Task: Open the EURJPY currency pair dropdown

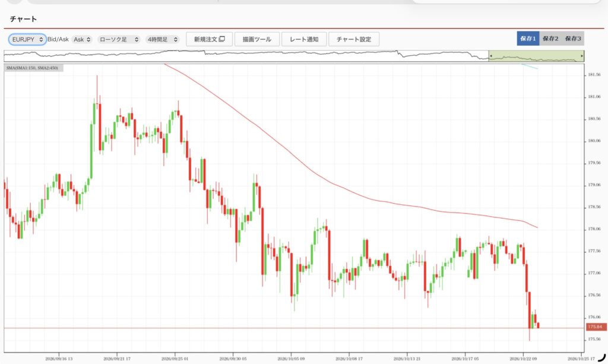Action: [27, 39]
